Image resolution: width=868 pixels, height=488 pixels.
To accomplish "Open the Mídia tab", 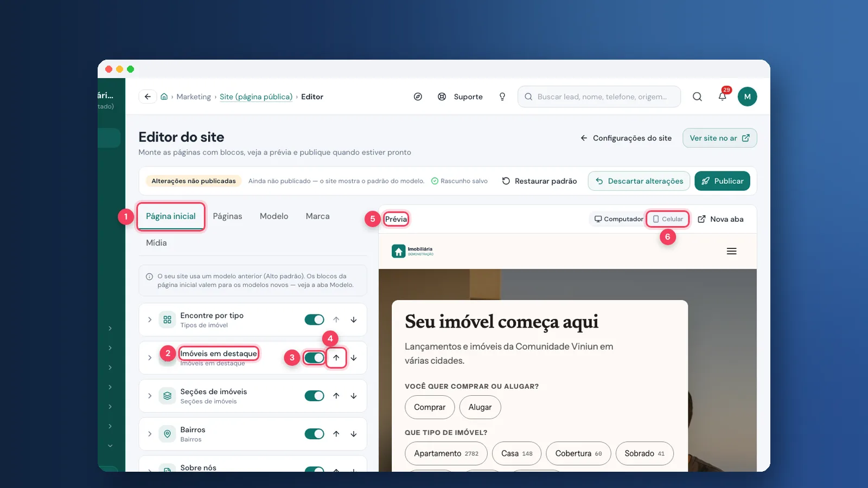I will 156,243.
